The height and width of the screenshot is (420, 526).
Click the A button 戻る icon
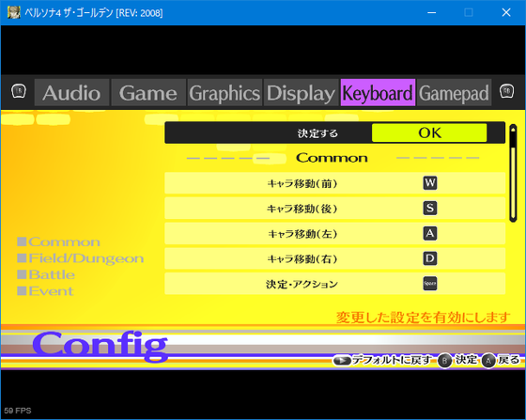[488, 361]
